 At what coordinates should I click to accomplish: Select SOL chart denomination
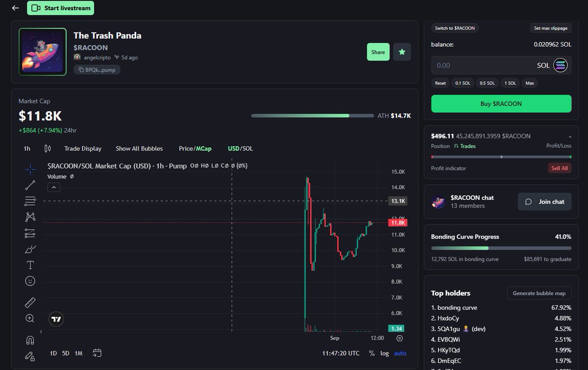[x=248, y=148]
